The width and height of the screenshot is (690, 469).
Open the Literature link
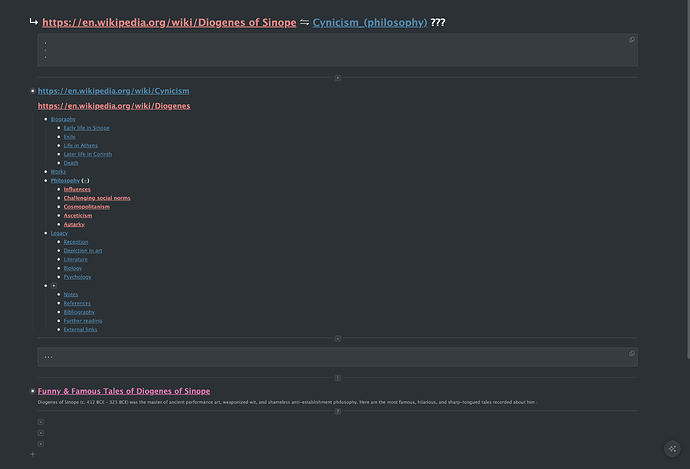coord(75,260)
